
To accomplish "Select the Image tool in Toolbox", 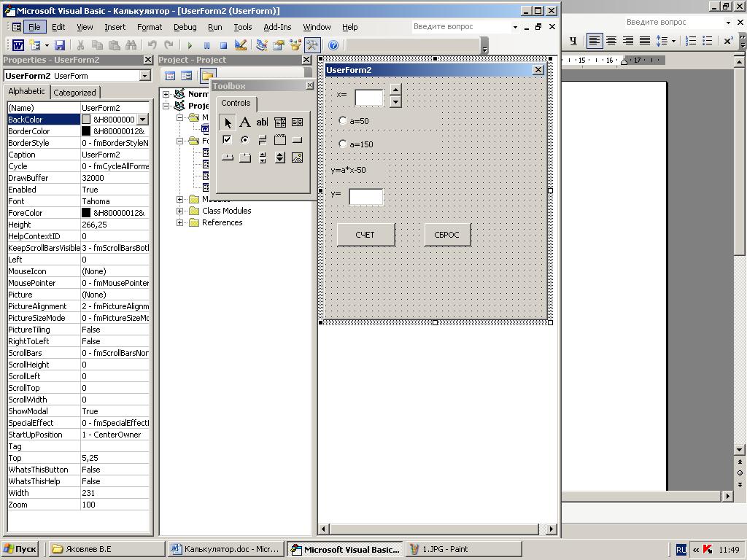I will point(298,157).
